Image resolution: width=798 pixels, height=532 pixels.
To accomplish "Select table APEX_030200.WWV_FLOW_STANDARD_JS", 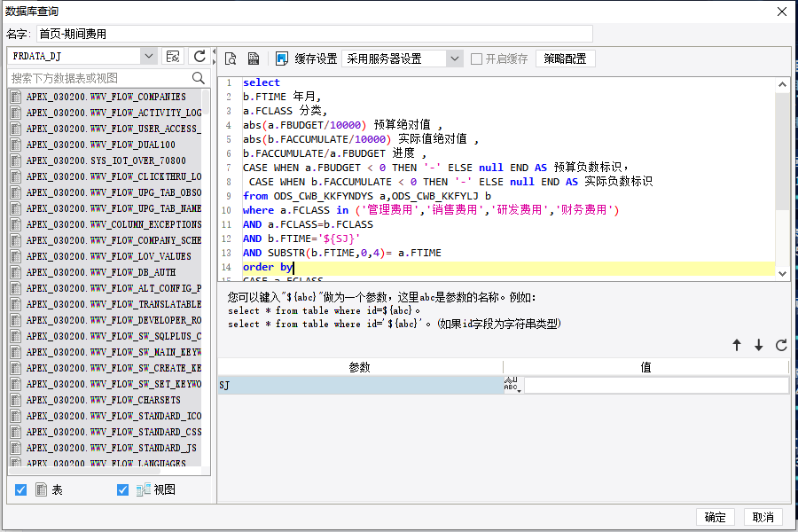I will pos(106,448).
